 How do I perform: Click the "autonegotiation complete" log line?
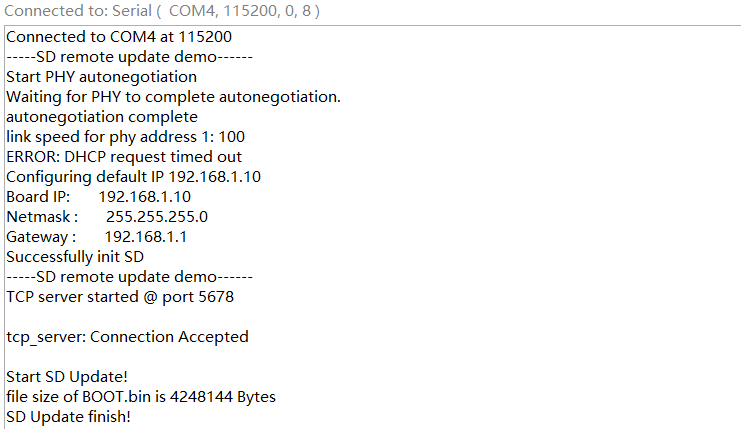(x=102, y=117)
